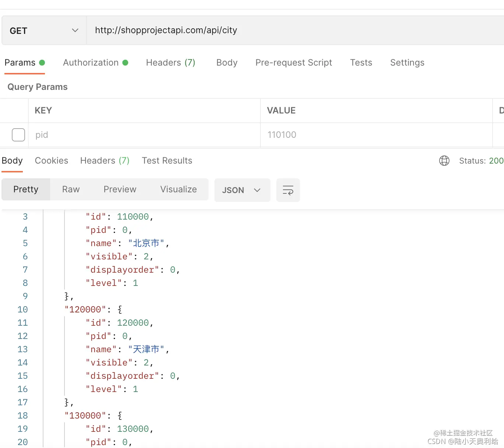Open the Pre-request Script tab
This screenshot has height=448, width=504.
pos(294,63)
